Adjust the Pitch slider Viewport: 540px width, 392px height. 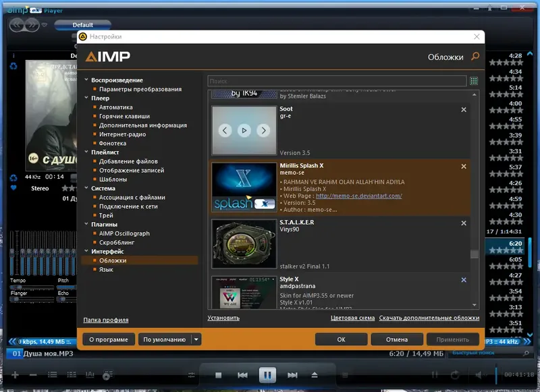coord(66,287)
